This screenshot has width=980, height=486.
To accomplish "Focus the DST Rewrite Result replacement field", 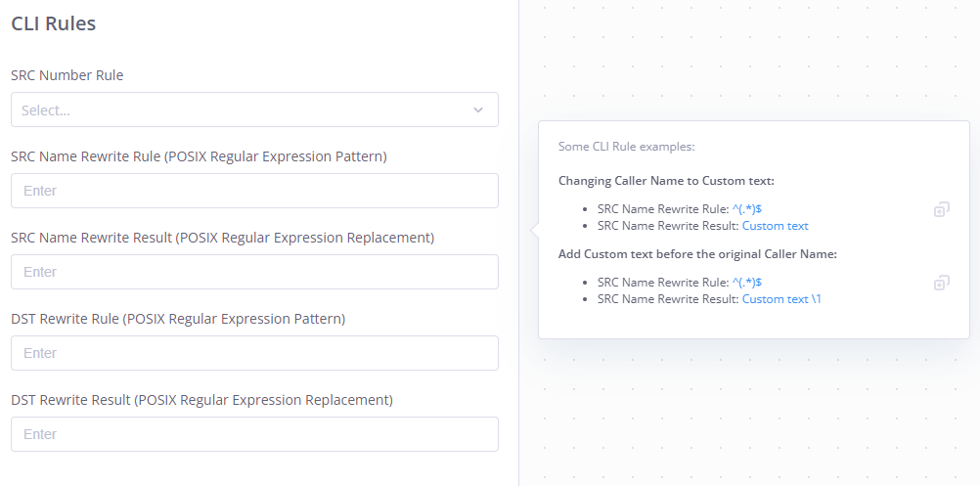I will (x=254, y=434).
